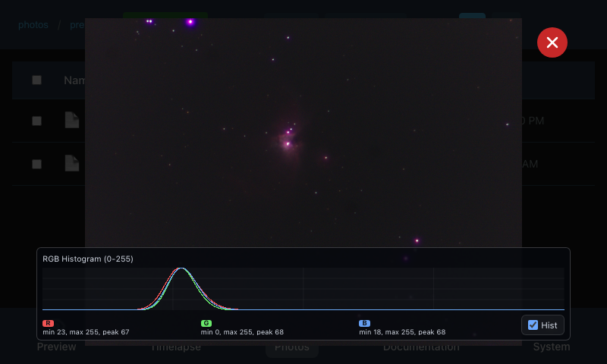Select the Photos tab
607x364 pixels.
coord(291,348)
